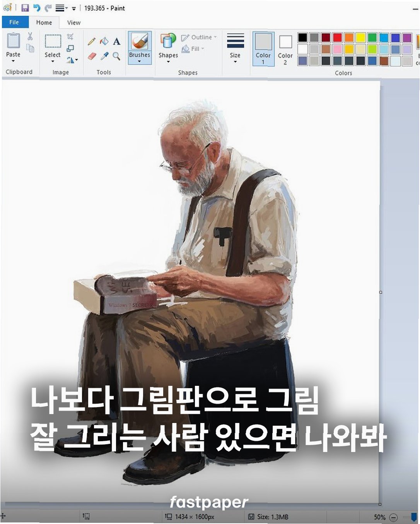
Task: Click the '50%' zoom level text
Action: click(x=379, y=517)
